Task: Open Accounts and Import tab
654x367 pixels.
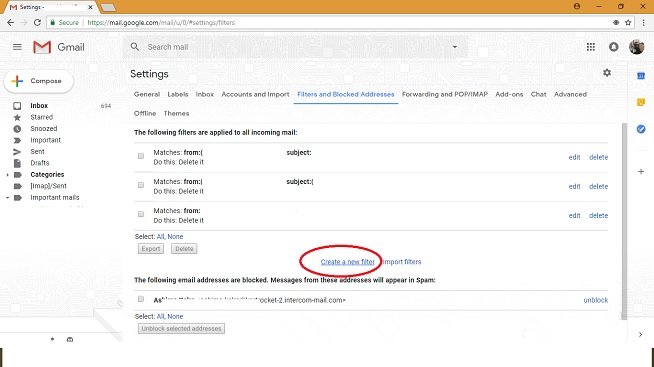Action: 255,94
